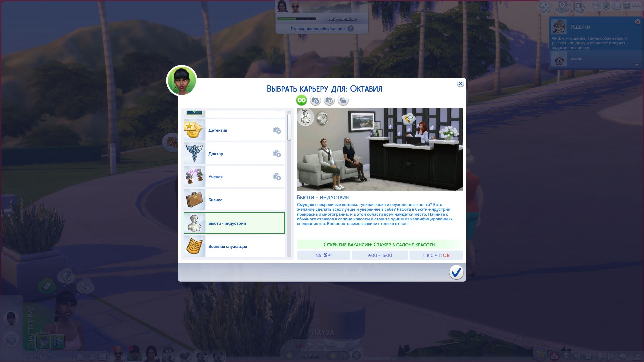Expand the Ищейки notification arrow

click(636, 63)
